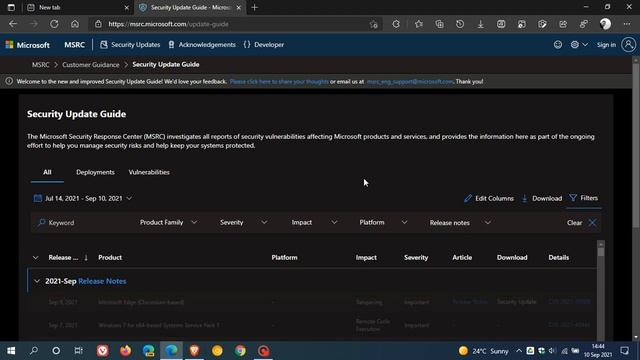This screenshot has height=360, width=640.
Task: Open browser History icon
Action: 460,24
